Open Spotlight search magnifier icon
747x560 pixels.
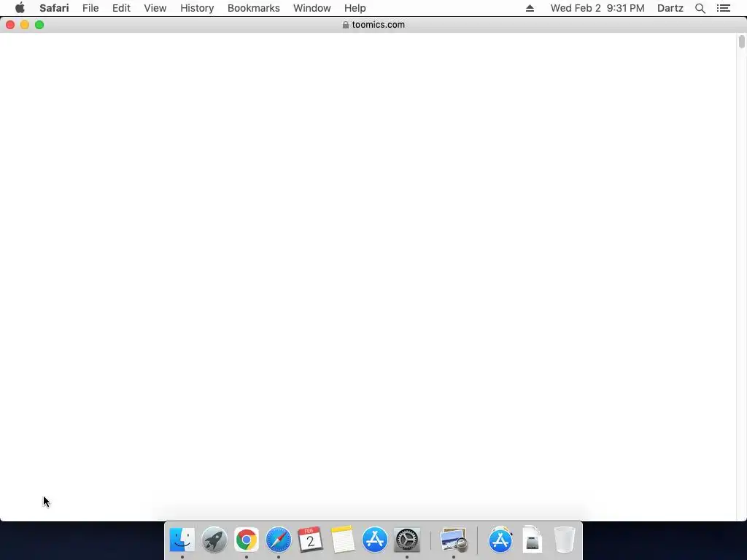point(700,8)
